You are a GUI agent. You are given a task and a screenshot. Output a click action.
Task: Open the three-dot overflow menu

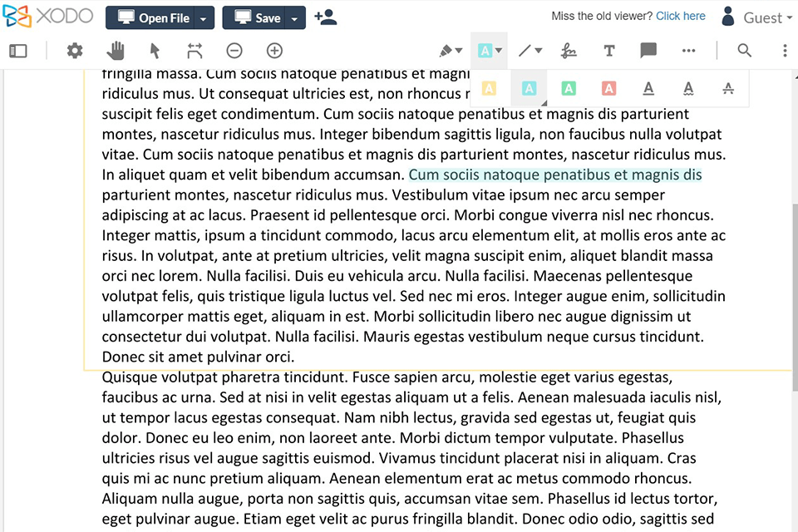(x=689, y=51)
